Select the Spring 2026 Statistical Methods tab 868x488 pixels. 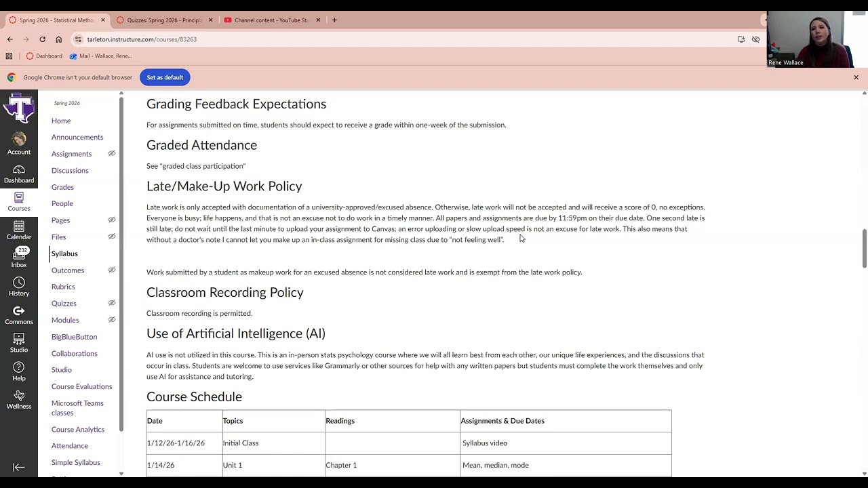click(x=57, y=20)
